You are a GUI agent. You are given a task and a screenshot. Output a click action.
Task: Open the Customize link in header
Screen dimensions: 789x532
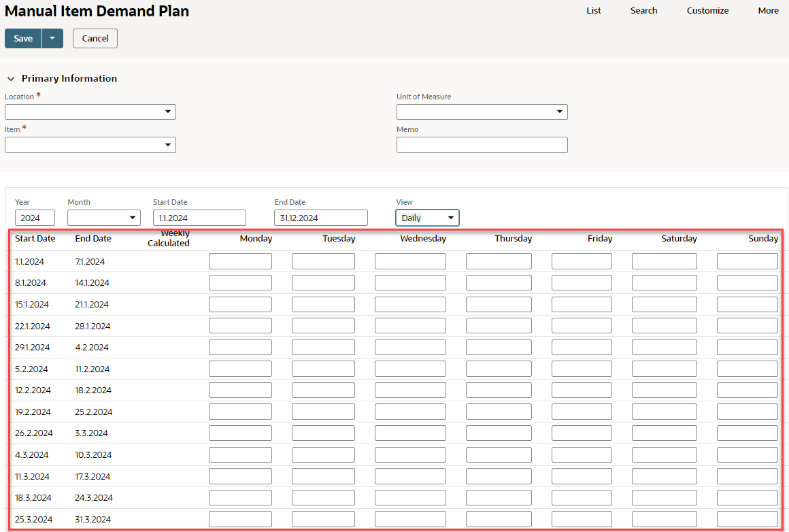point(707,11)
